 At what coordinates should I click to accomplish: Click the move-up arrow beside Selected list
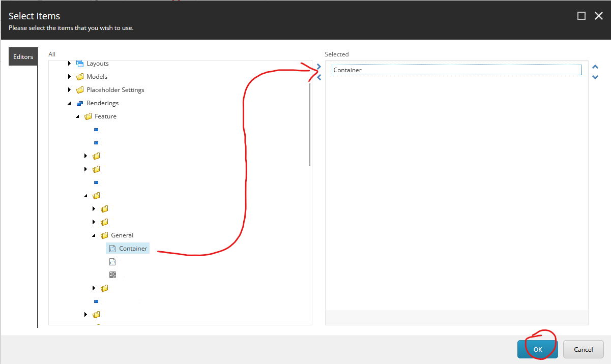click(x=595, y=67)
